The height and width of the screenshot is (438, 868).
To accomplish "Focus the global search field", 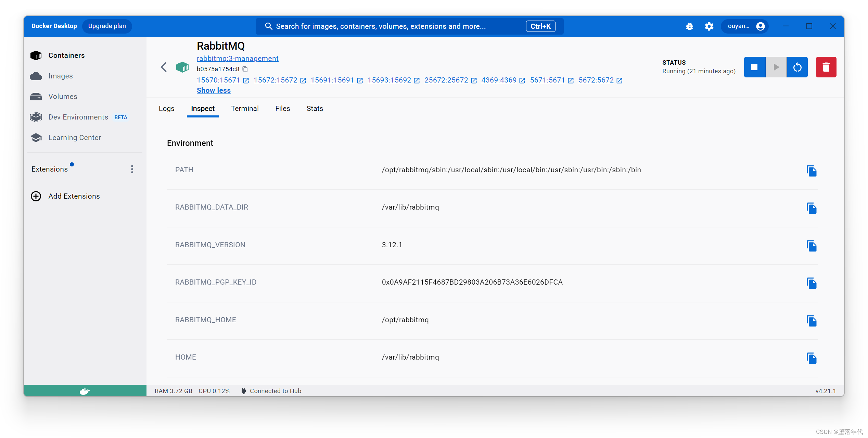I will click(409, 26).
